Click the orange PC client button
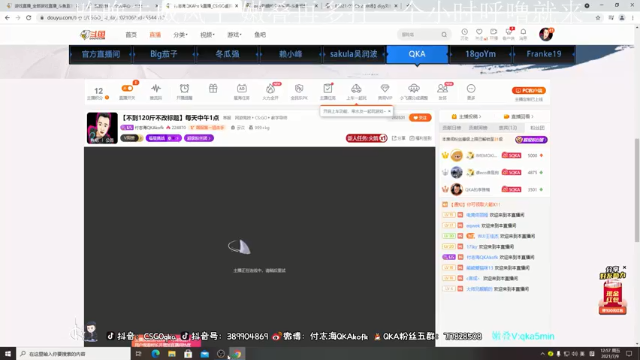Viewport: 640px width, 360px height. click(529, 91)
